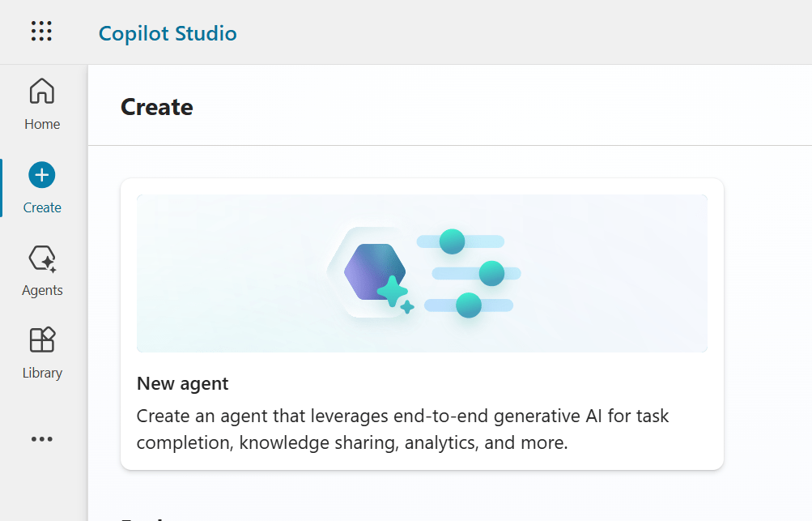Open the Agents section in sidebar
The height and width of the screenshot is (521, 812).
tap(42, 271)
